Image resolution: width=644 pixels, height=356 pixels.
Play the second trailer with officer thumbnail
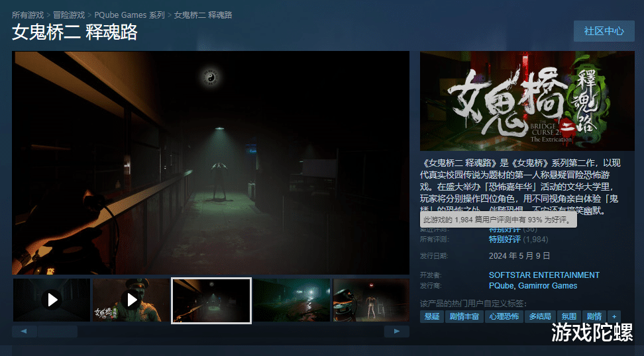[131, 300]
